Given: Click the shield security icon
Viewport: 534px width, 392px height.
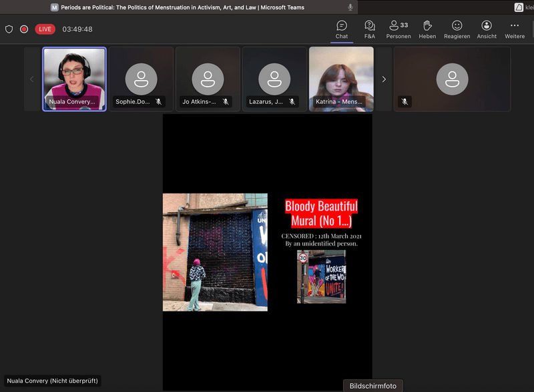Looking at the screenshot, I should click(9, 29).
